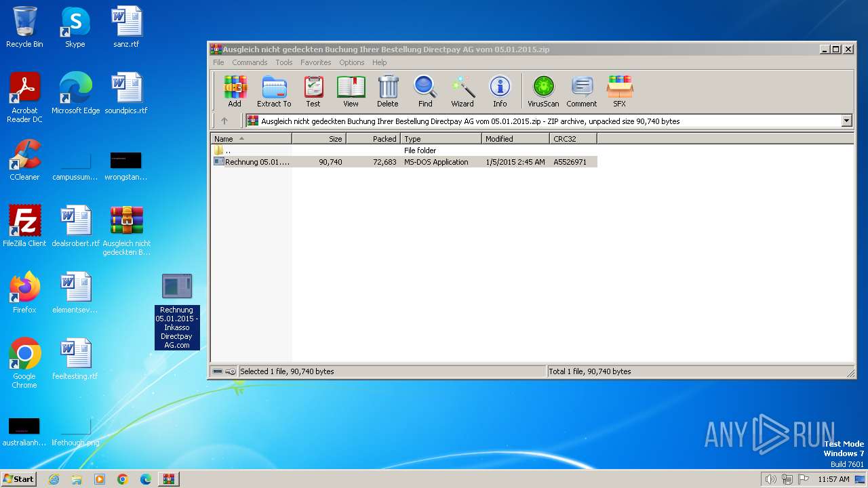
Task: Sort by Packed column header
Action: (x=373, y=139)
